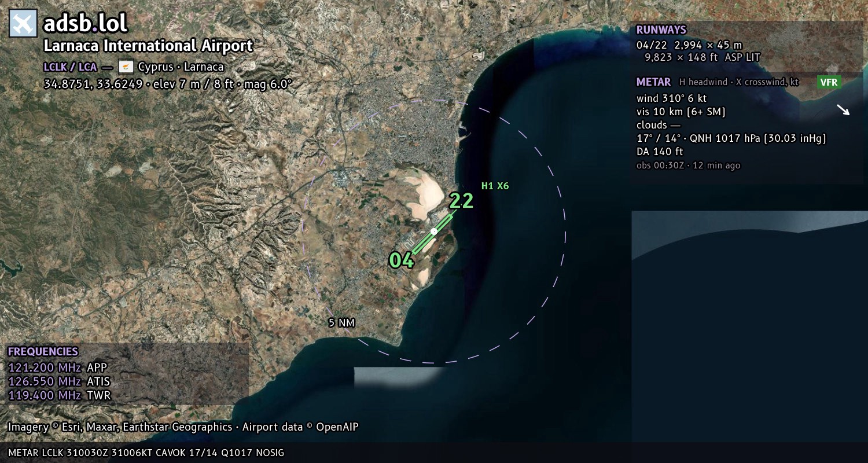Click the adsb.lol airplane logo icon

pyautogui.click(x=24, y=24)
